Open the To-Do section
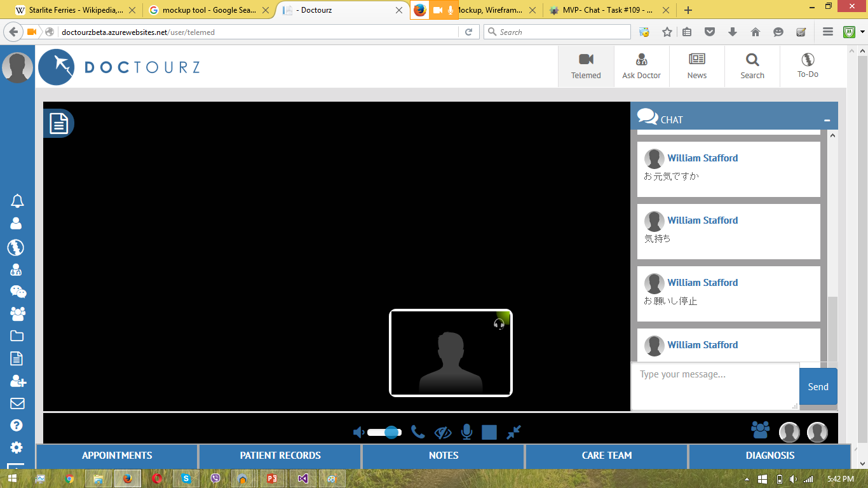 tap(808, 66)
